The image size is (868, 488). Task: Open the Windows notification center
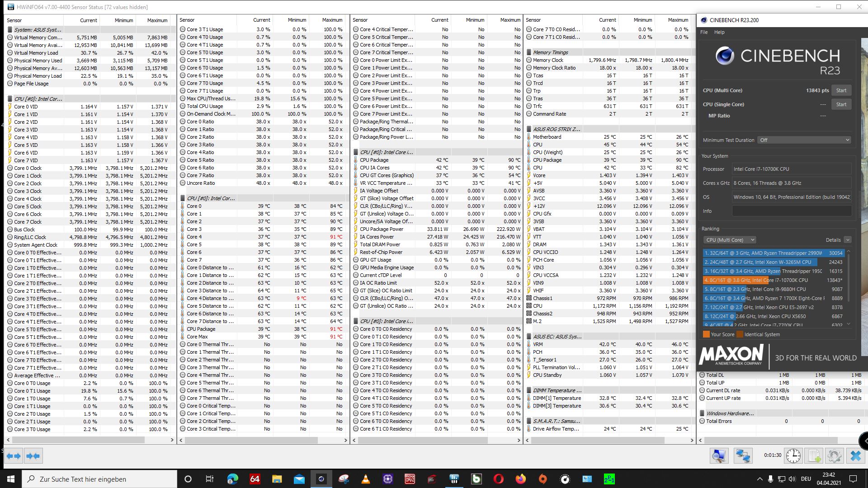point(853,479)
